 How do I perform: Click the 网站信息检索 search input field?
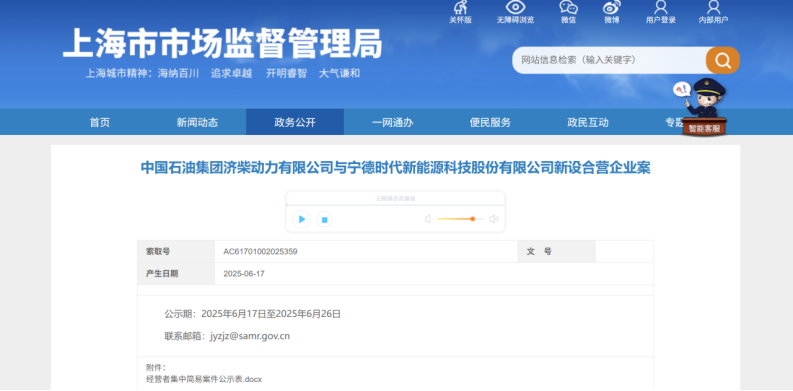click(x=609, y=61)
